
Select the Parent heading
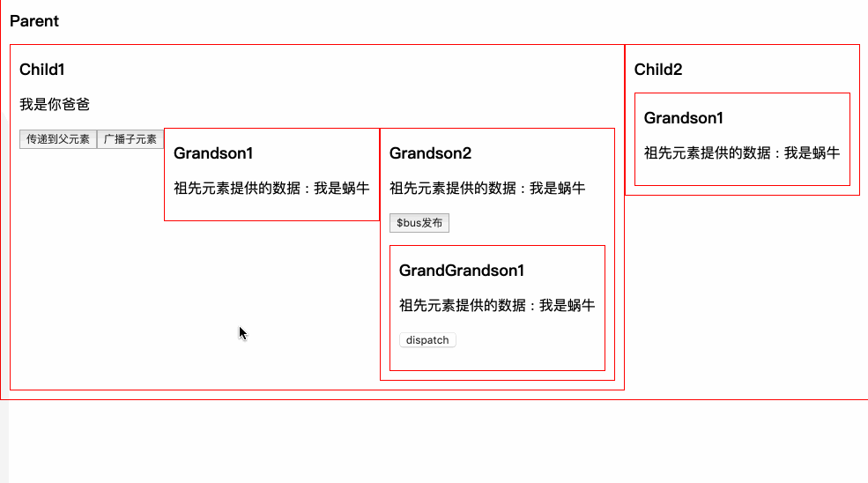(x=34, y=21)
